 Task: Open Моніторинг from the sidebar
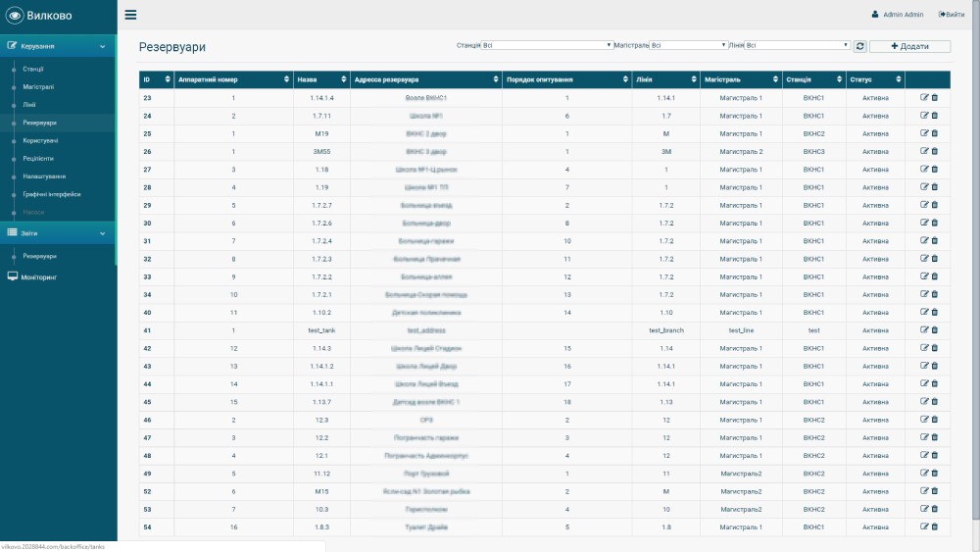(x=39, y=277)
